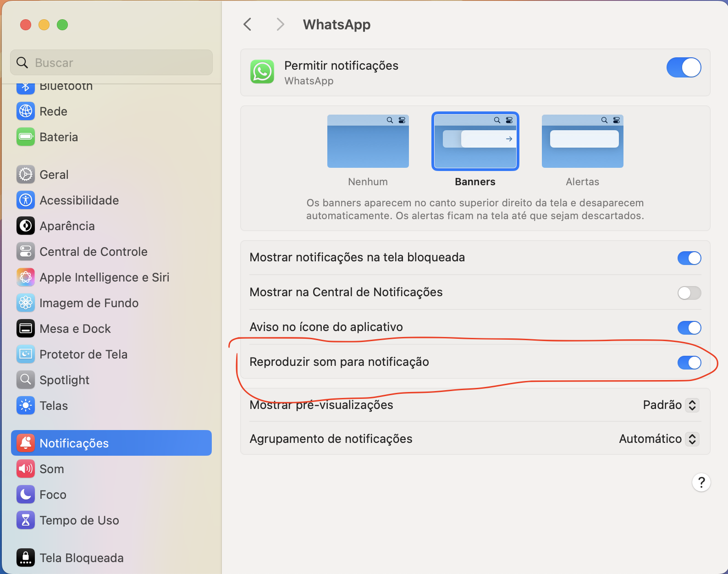The width and height of the screenshot is (728, 574).
Task: Open Imagem de Fundo settings
Action: click(x=111, y=303)
